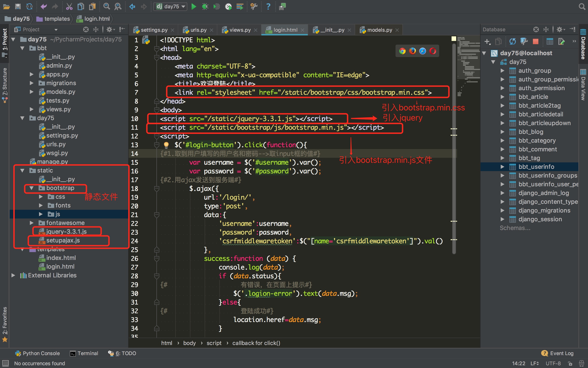Select the django_session table
This screenshot has height=368, width=588.
tap(540, 219)
